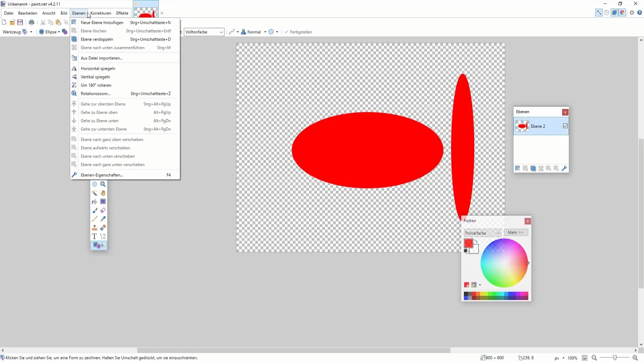Open the Datei menu

pos(9,13)
